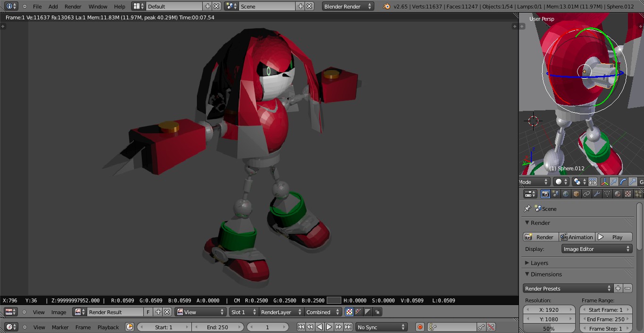Click the Render Result image name field
The height and width of the screenshot is (333, 644).
coord(115,312)
